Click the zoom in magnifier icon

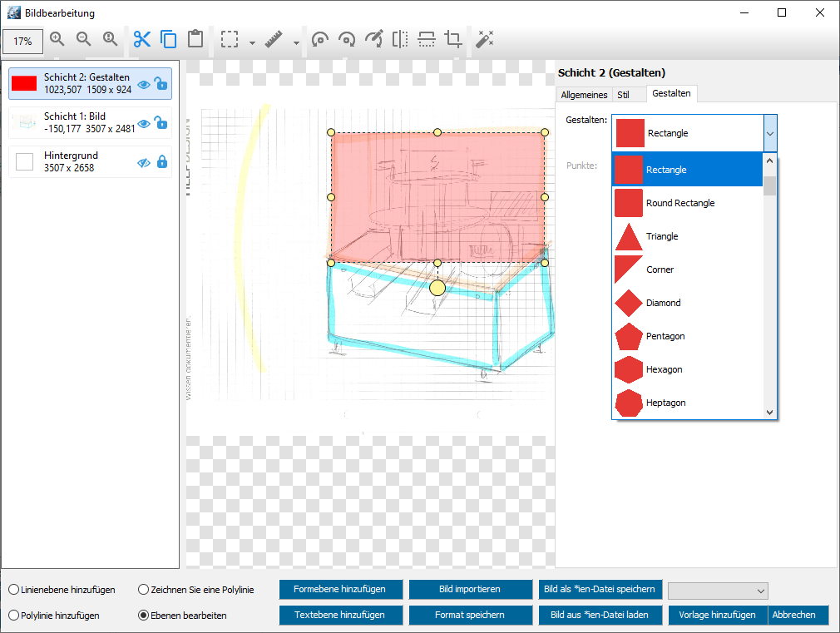(57, 39)
